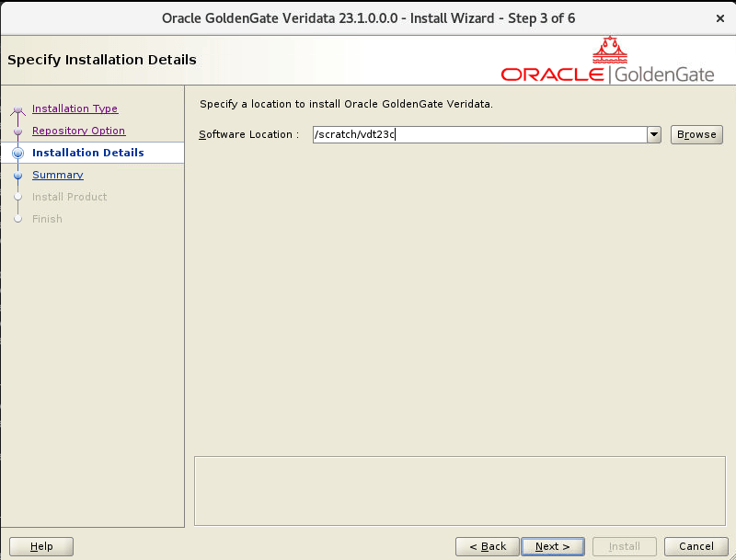Click the Browse button

(696, 134)
